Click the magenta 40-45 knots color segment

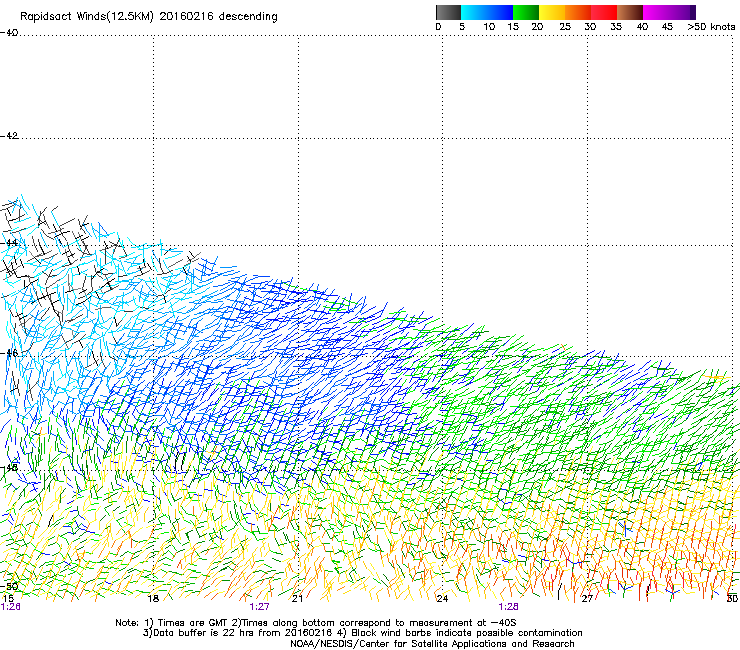(656, 12)
